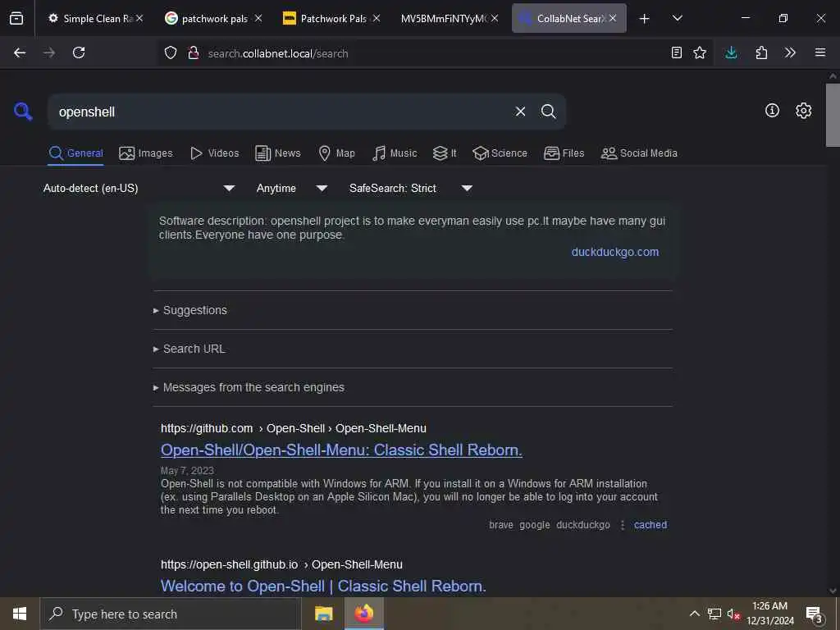Screen dimensions: 840x630
Task: Open cached version of GitHub result
Action: (651, 525)
